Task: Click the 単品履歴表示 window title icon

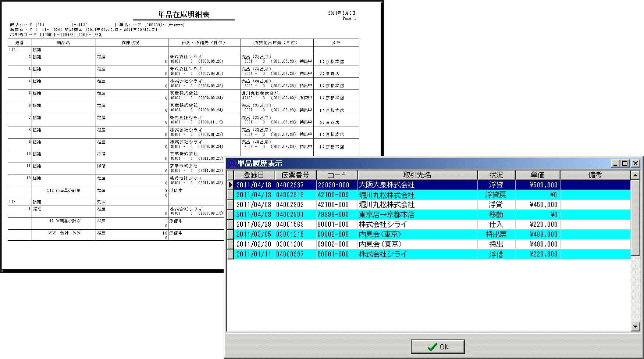Action: point(231,163)
